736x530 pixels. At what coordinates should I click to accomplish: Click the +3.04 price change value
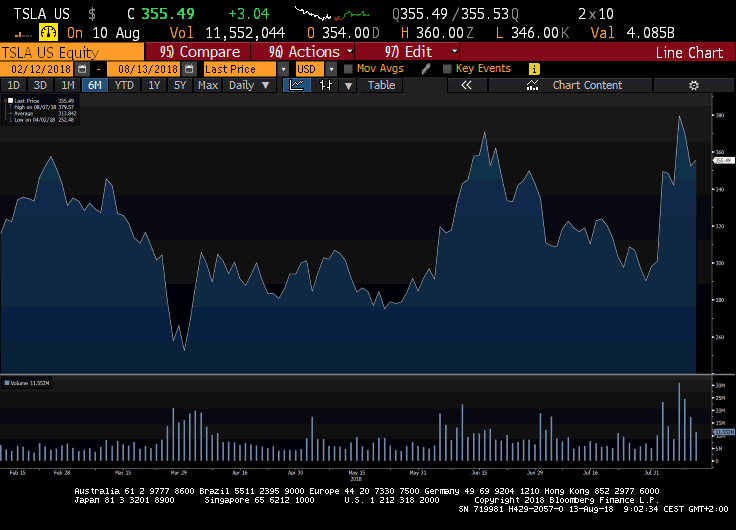coord(249,14)
